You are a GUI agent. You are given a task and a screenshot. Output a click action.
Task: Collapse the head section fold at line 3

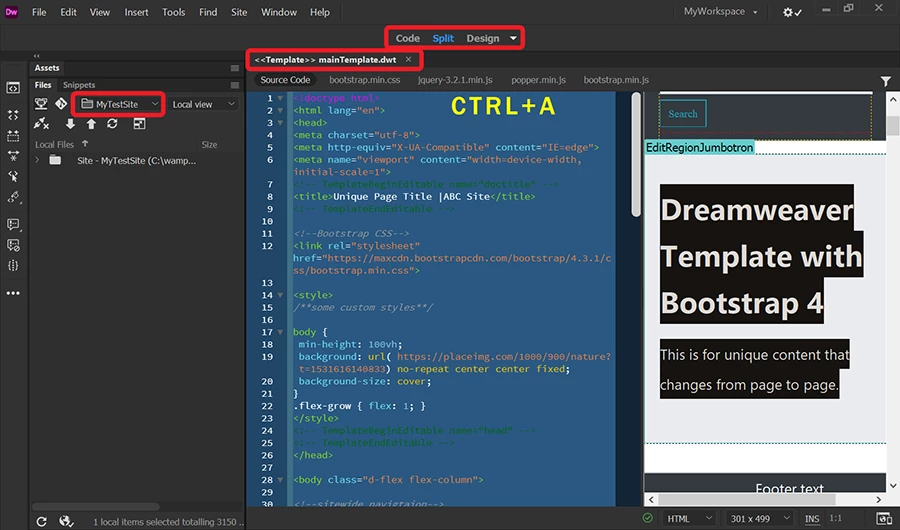tap(280, 123)
